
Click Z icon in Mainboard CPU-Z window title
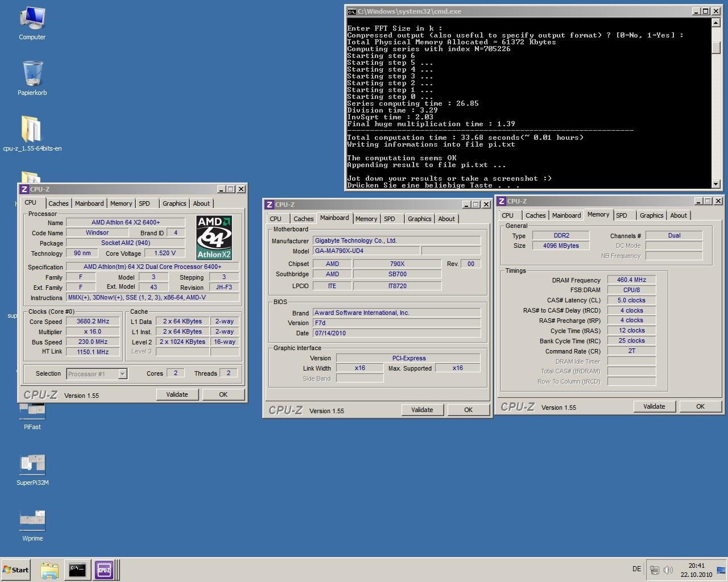pyautogui.click(x=270, y=205)
